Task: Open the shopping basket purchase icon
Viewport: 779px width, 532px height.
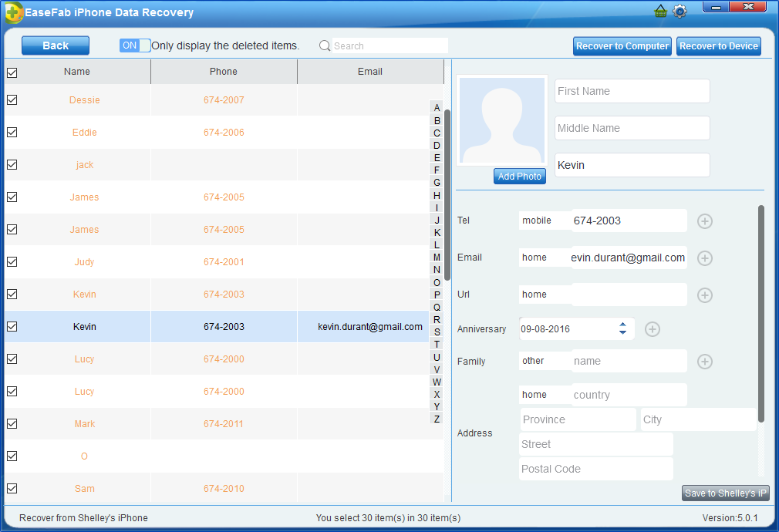Action: [660, 11]
